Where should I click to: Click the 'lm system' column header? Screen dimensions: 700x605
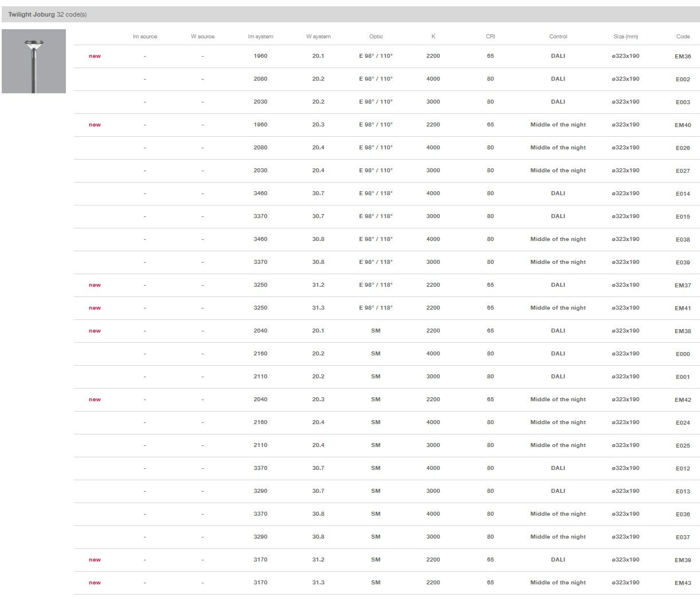point(260,37)
